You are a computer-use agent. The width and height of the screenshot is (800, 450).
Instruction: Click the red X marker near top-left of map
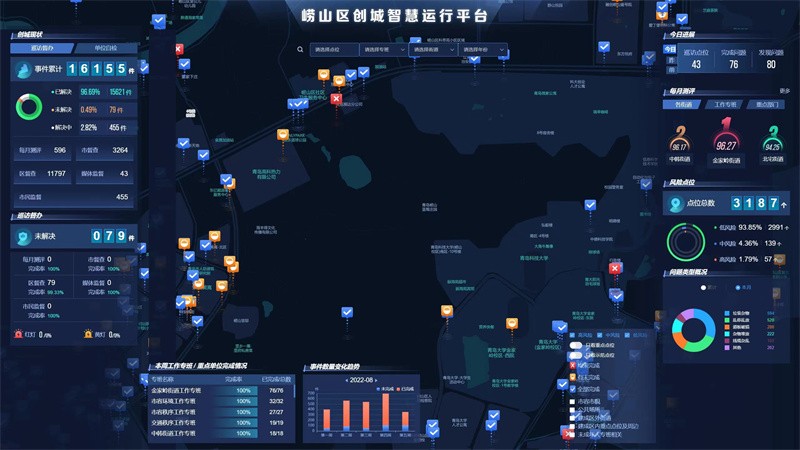point(179,49)
